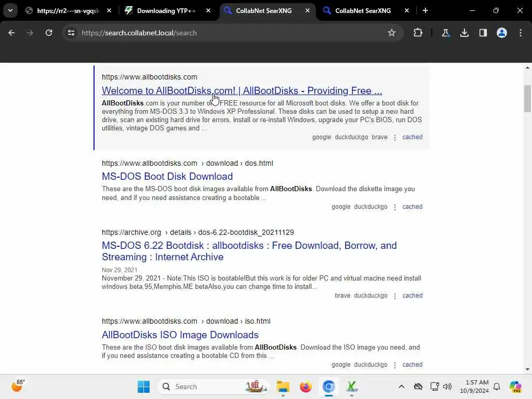
Task: View site information icon in address bar
Action: (x=71, y=33)
